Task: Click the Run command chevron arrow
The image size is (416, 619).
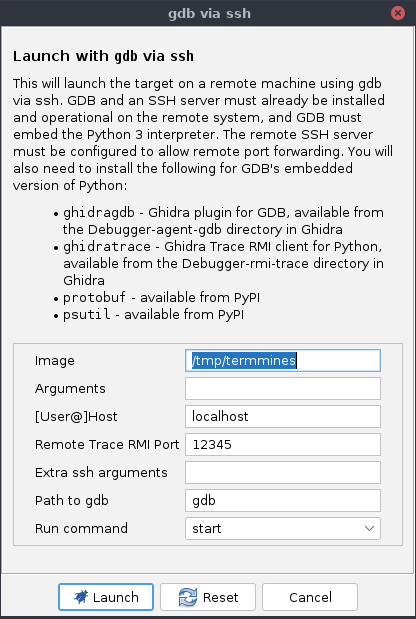Action: (369, 529)
